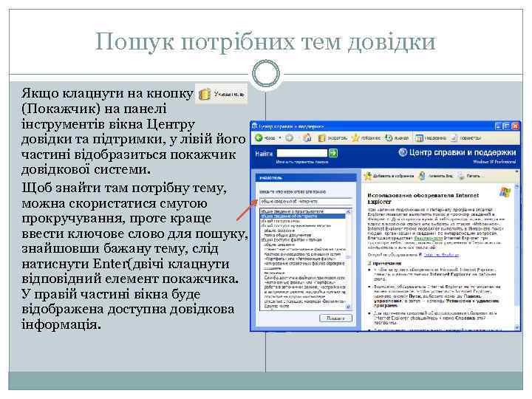Open the dropdown arrow next to Back button
The width and height of the screenshot is (532, 399).
click(280, 137)
